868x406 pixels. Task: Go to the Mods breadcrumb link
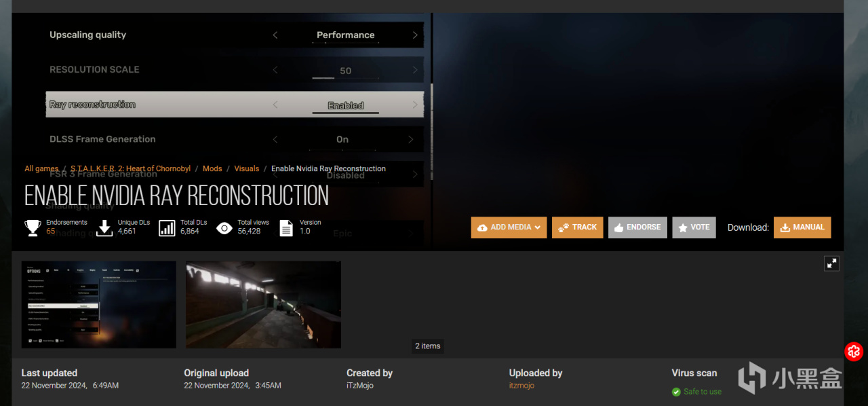212,168
